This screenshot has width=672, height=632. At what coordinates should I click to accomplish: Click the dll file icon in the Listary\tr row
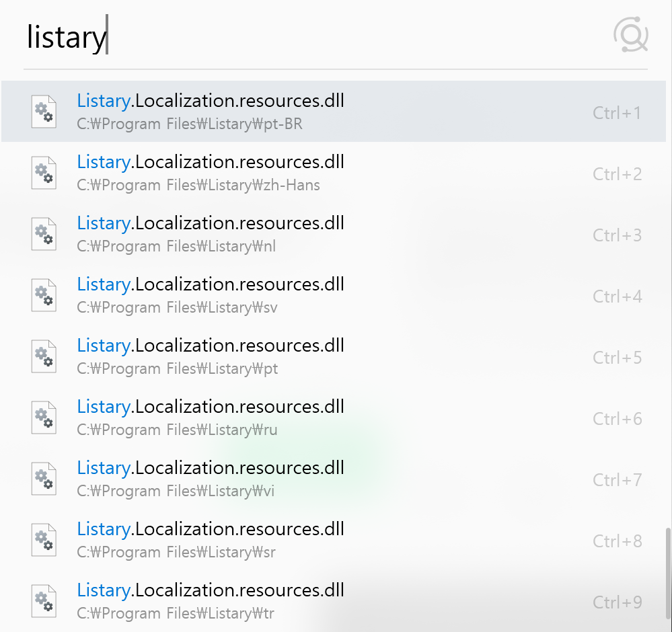44,602
